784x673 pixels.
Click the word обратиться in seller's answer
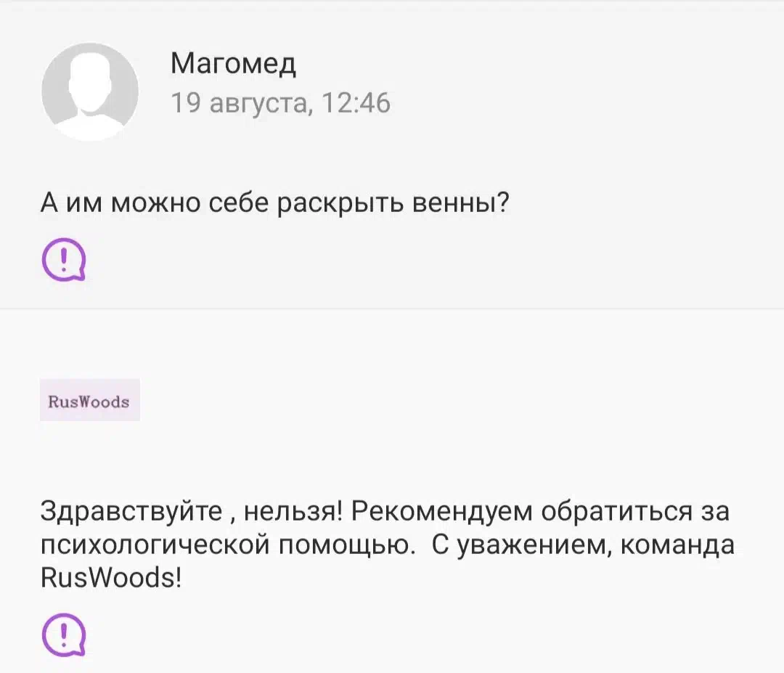pos(617,512)
